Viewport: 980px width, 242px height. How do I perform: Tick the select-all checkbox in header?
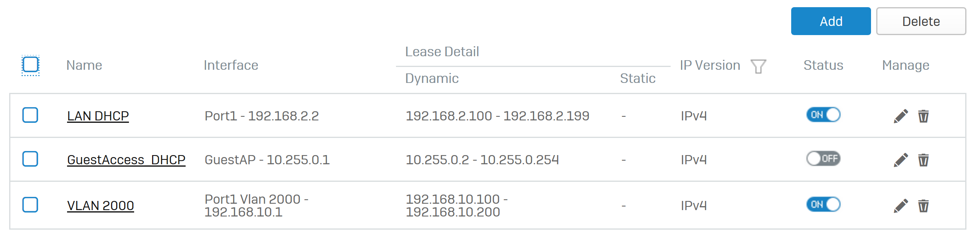coord(30,65)
